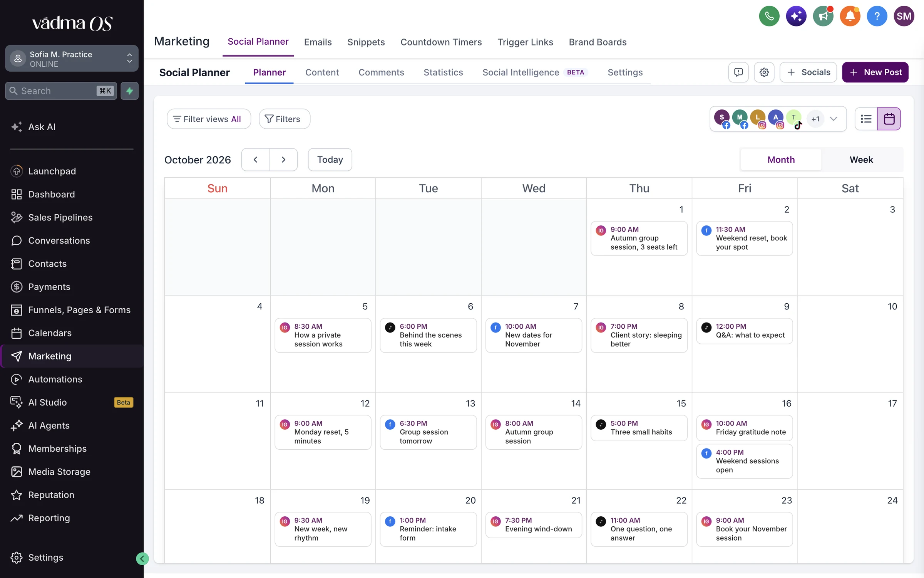This screenshot has height=578, width=924.
Task: Click the sidebar Search field
Action: pyautogui.click(x=61, y=91)
